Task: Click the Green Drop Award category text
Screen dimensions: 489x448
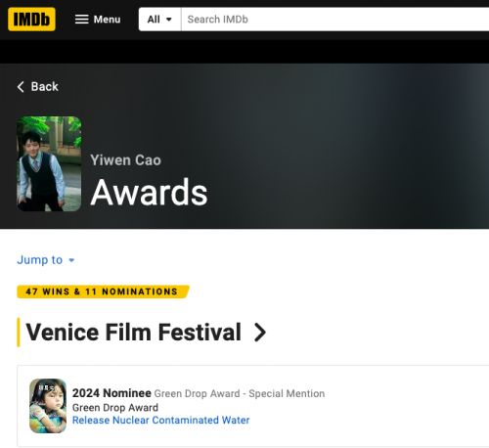Action: [115, 407]
